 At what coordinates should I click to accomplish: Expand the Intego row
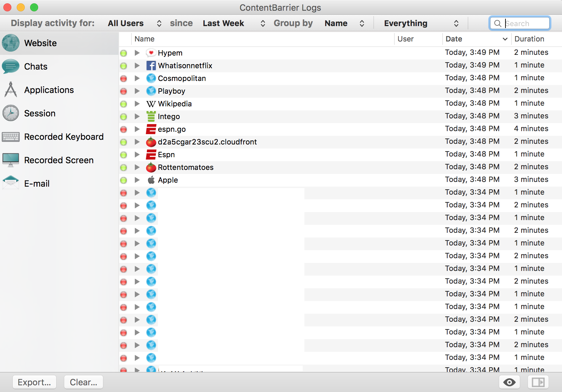click(137, 116)
